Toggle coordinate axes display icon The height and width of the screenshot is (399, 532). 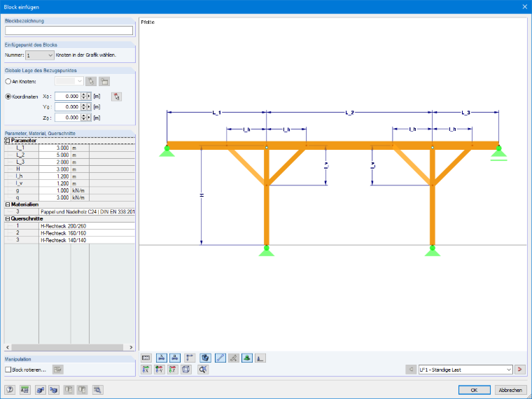coord(190,358)
